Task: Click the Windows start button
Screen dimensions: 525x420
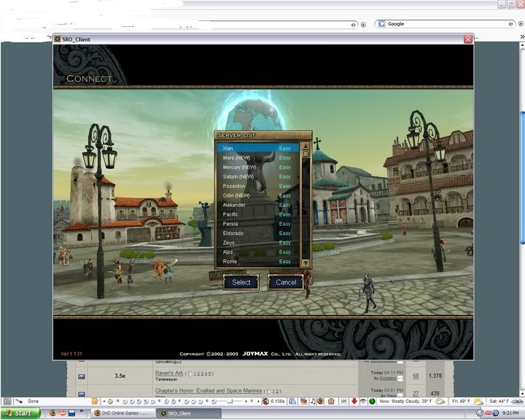Action: (x=20, y=413)
